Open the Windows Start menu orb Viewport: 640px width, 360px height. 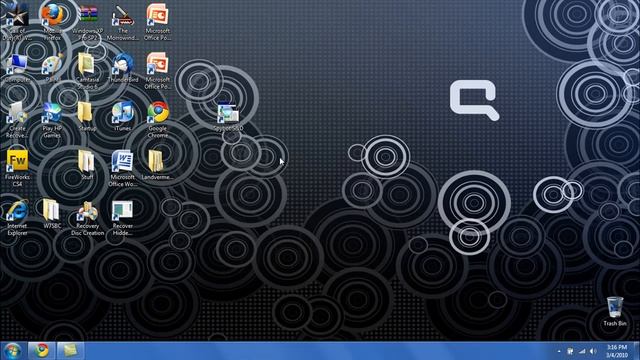pos(13,351)
